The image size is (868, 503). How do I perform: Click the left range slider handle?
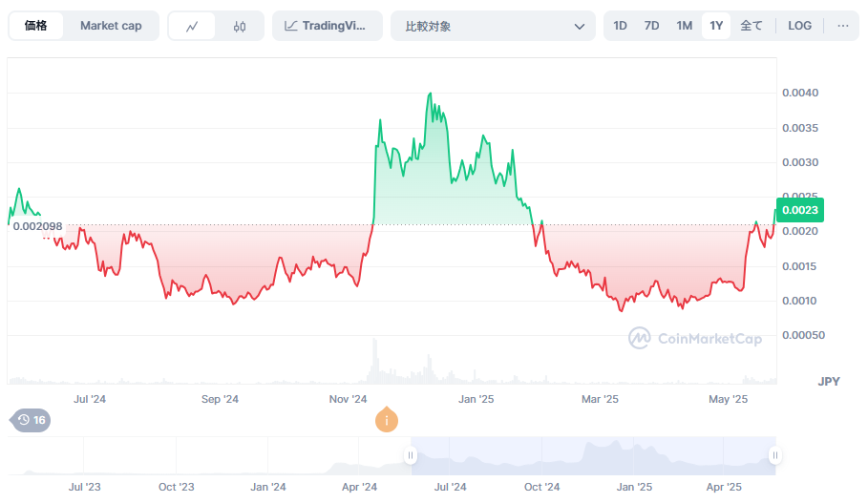click(412, 455)
